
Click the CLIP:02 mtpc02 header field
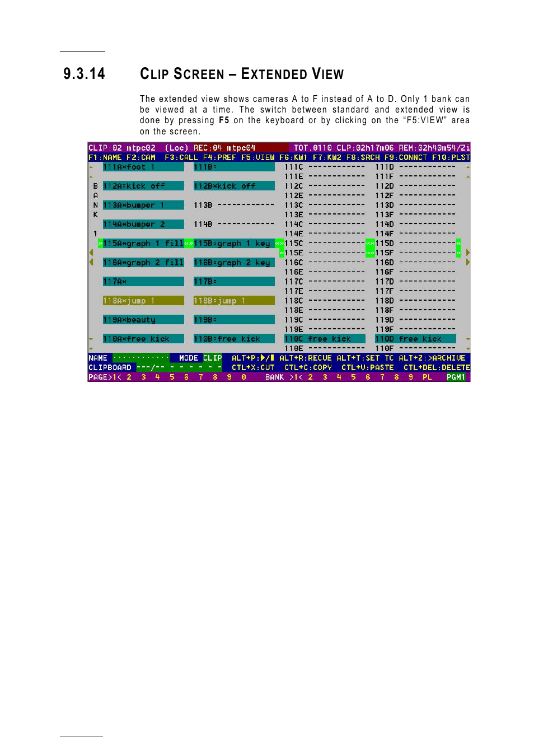[122, 148]
